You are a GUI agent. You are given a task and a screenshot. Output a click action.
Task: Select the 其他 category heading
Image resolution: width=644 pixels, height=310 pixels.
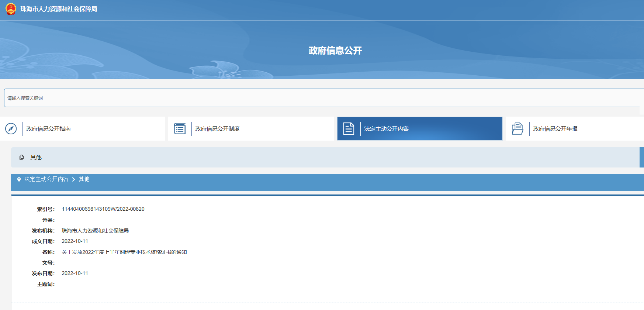click(36, 158)
